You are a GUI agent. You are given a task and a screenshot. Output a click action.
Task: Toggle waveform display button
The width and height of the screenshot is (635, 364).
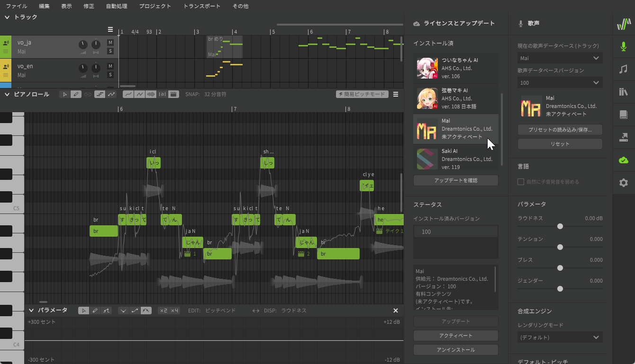(x=151, y=94)
